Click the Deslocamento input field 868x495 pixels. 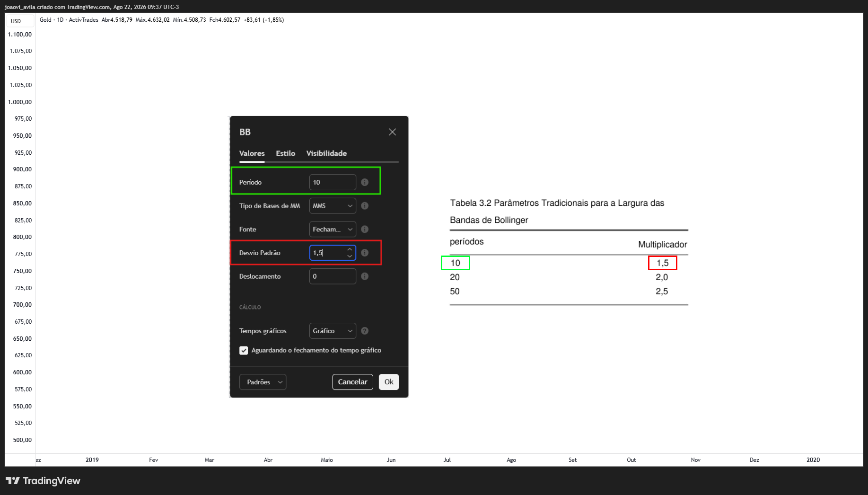[x=333, y=276]
